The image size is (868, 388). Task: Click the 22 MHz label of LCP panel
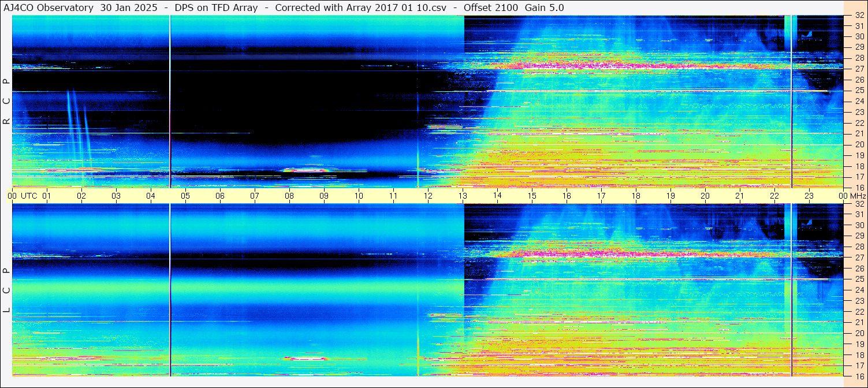pos(859,311)
